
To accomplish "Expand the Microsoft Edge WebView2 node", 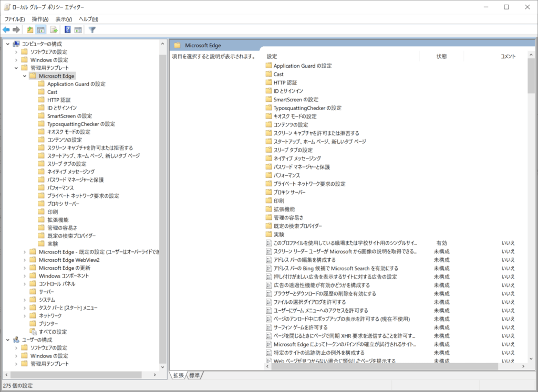I will tap(24, 260).
